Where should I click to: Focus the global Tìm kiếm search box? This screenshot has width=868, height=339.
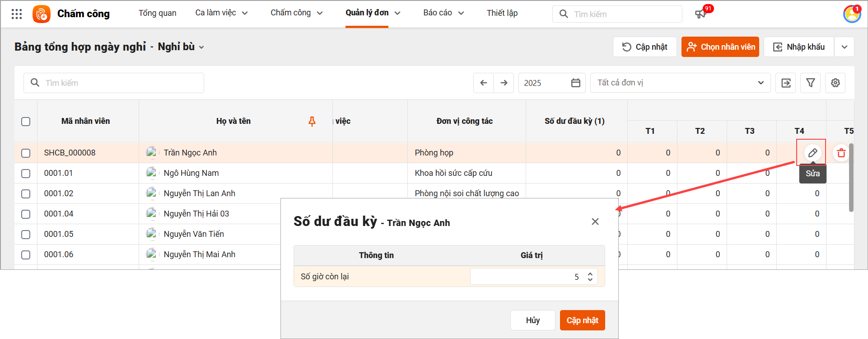click(617, 14)
